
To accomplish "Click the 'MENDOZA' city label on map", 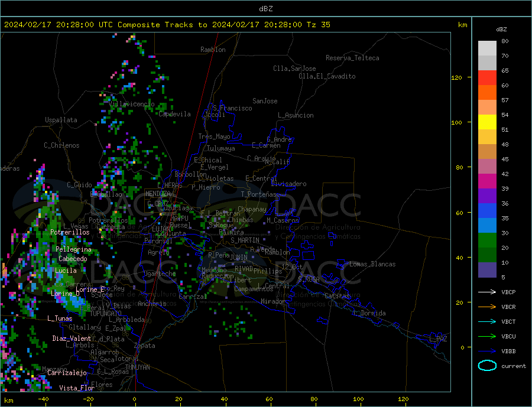I will click(158, 194).
